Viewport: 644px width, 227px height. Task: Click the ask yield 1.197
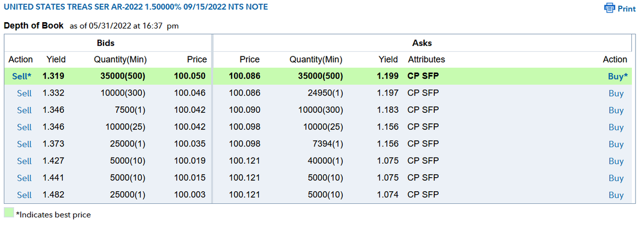(387, 93)
